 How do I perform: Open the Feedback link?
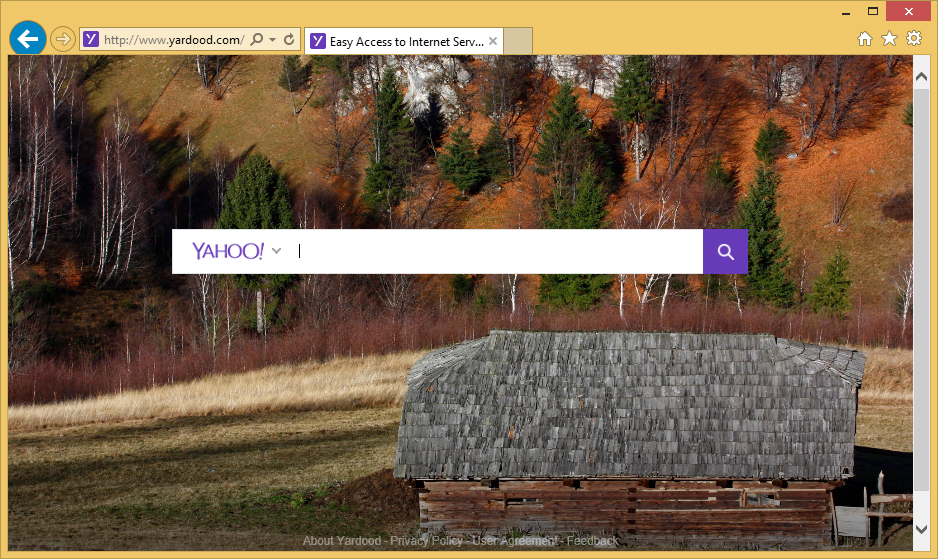click(x=593, y=541)
